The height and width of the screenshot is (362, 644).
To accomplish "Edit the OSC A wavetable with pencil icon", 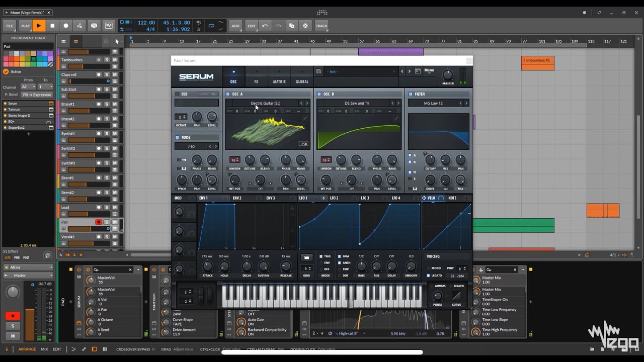I will 305,118.
